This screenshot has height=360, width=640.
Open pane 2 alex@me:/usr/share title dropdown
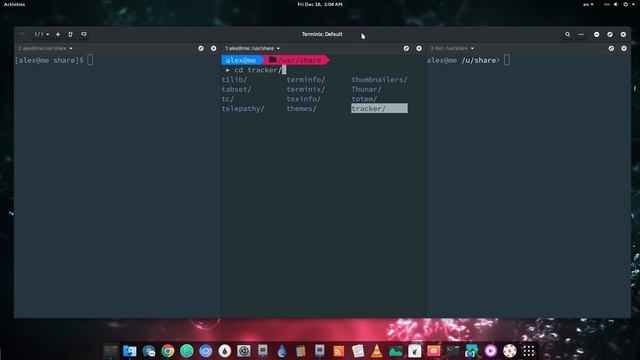(45, 48)
